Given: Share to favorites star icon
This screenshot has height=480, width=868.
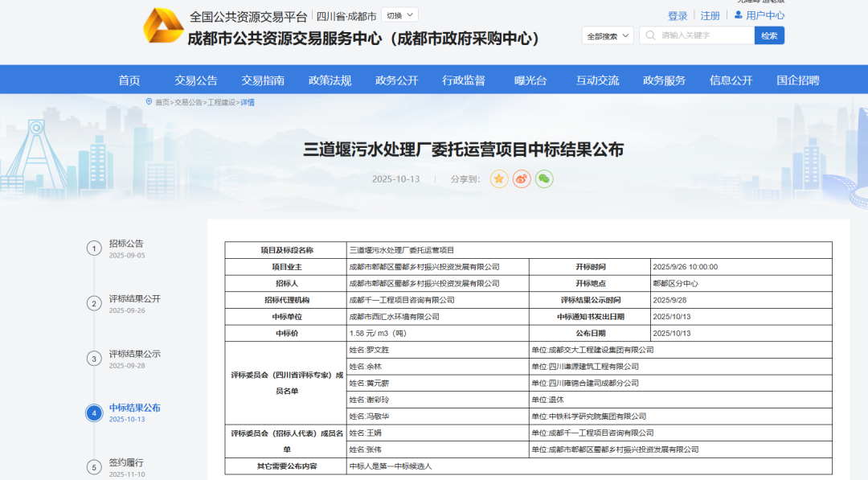Looking at the screenshot, I should tap(499, 178).
